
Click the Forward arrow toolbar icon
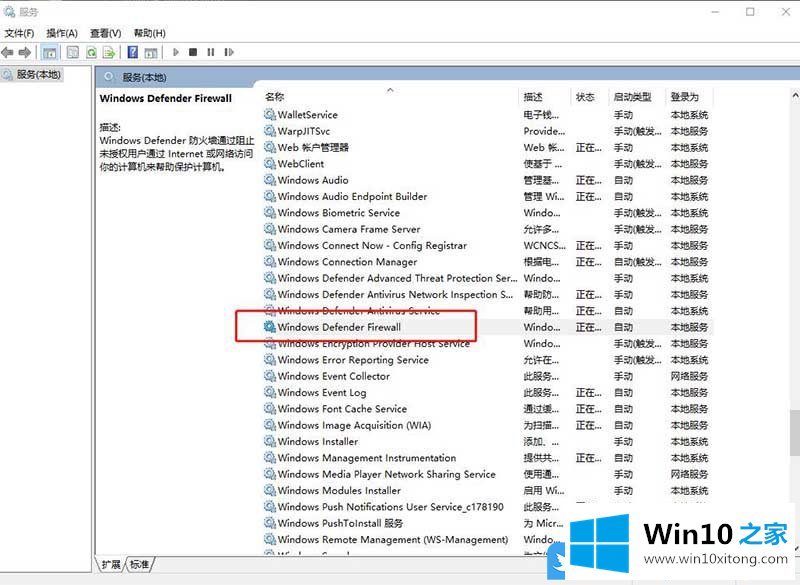24,52
